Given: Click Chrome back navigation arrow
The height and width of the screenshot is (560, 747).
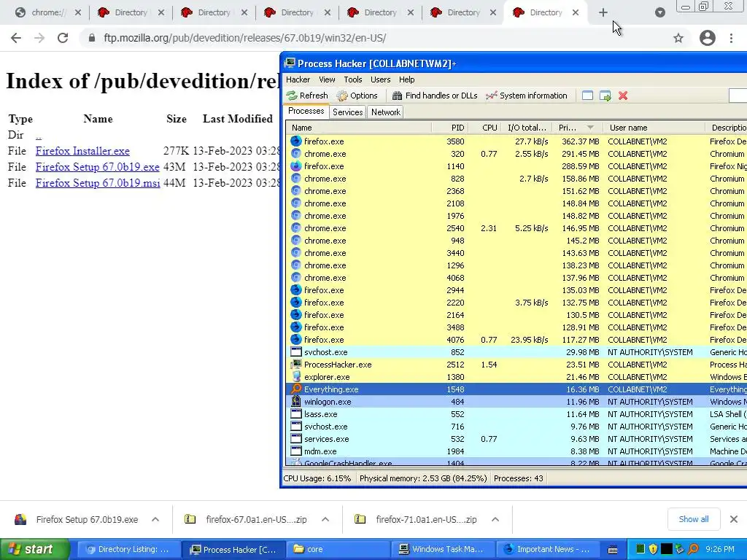Looking at the screenshot, I should [16, 38].
